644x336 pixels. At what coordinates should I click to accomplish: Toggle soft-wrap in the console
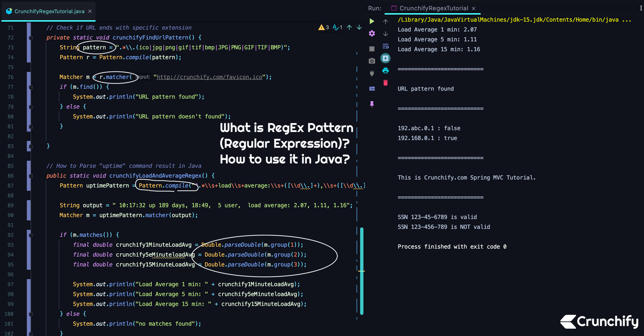[x=385, y=46]
